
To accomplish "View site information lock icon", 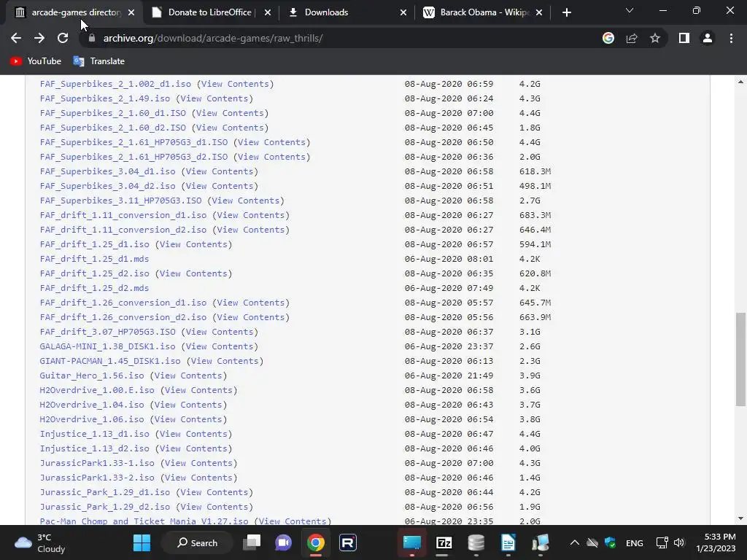I will pos(92,38).
